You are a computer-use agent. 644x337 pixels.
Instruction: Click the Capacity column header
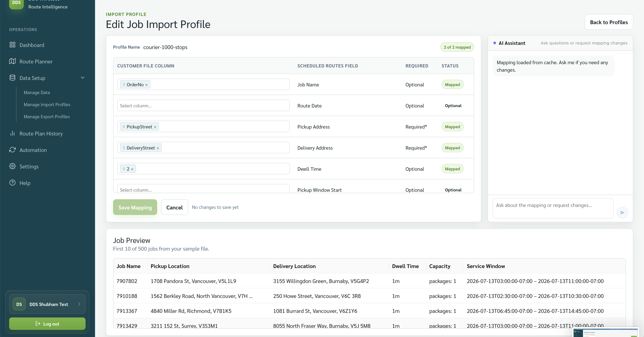pyautogui.click(x=440, y=266)
